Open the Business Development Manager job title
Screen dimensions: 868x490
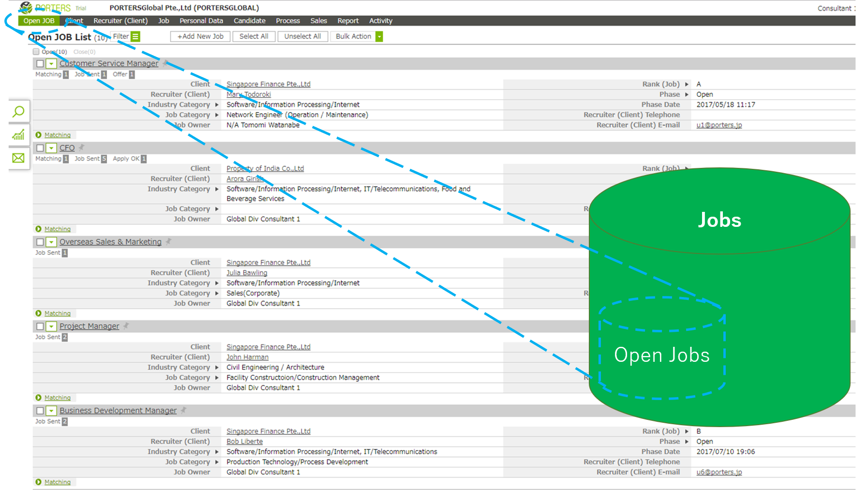click(x=118, y=411)
